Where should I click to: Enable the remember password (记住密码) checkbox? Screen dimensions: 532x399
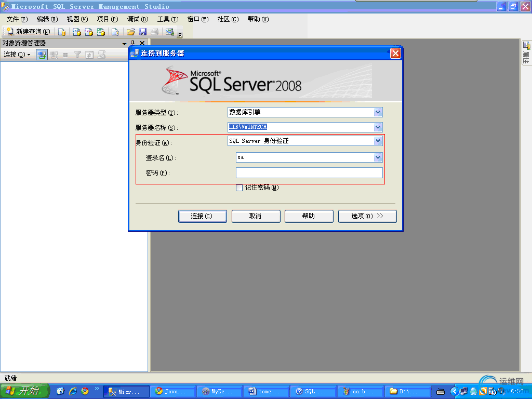[239, 188]
